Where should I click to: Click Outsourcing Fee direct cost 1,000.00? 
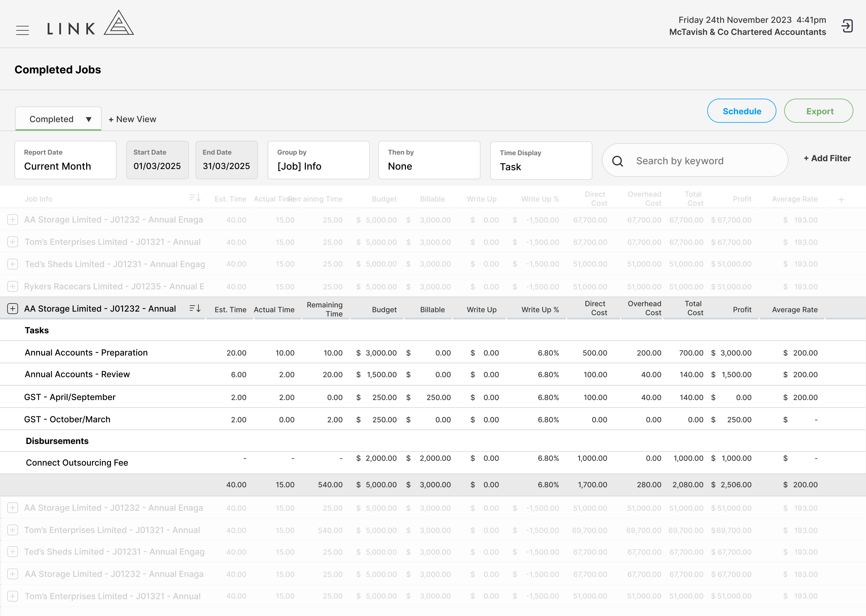pyautogui.click(x=592, y=458)
